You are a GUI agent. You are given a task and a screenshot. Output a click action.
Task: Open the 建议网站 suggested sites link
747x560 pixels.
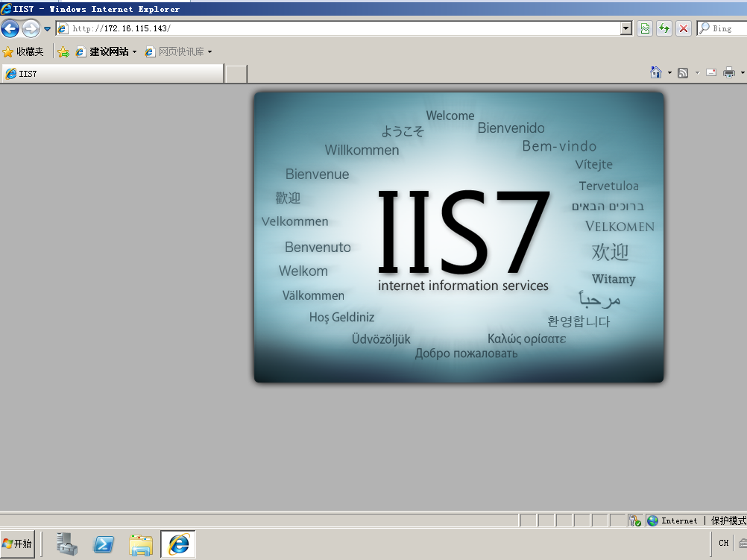106,51
